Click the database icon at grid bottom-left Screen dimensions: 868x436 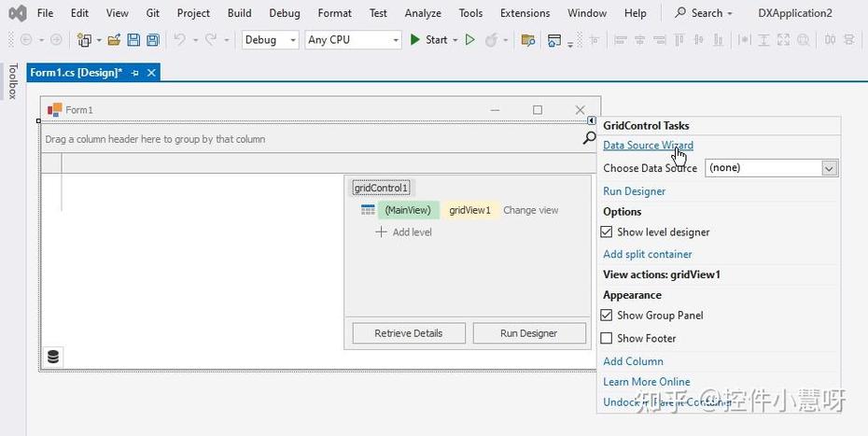pyautogui.click(x=53, y=357)
